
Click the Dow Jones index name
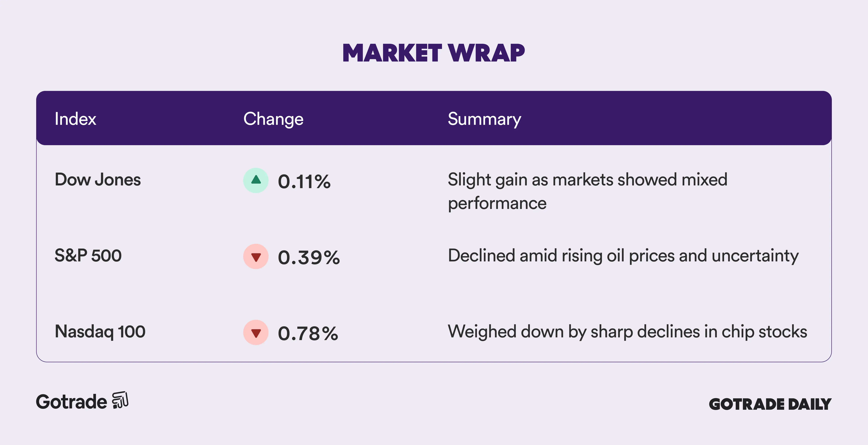tap(98, 179)
